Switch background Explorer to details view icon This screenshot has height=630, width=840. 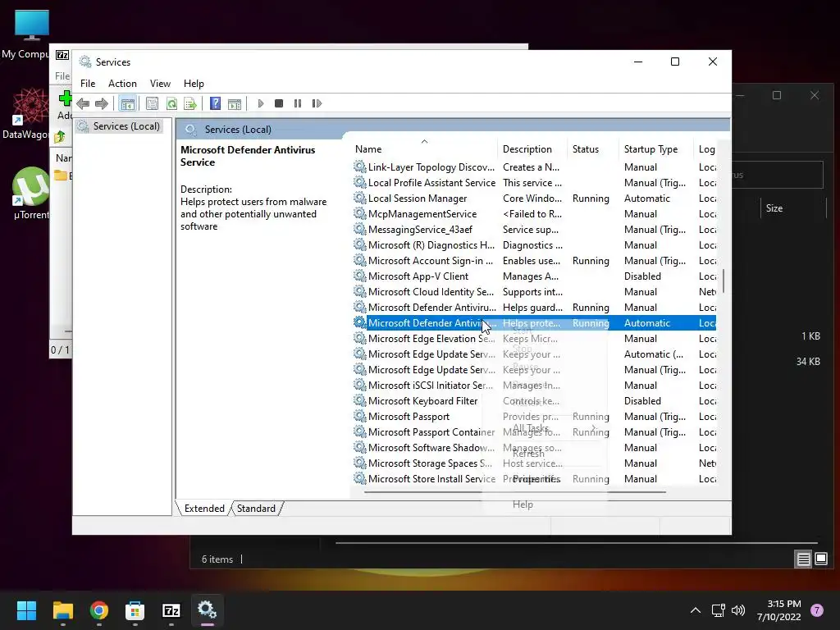click(804, 559)
